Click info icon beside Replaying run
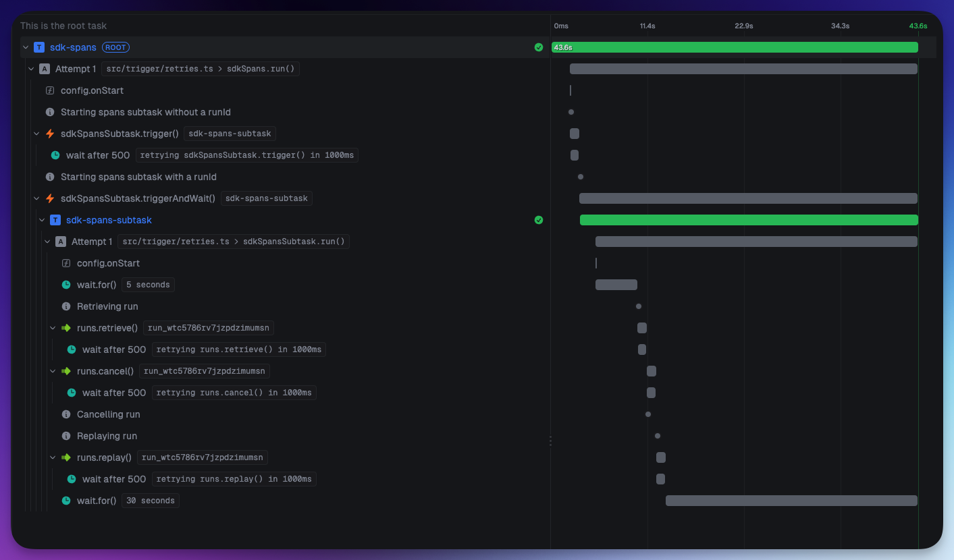The height and width of the screenshot is (560, 954). (x=66, y=436)
